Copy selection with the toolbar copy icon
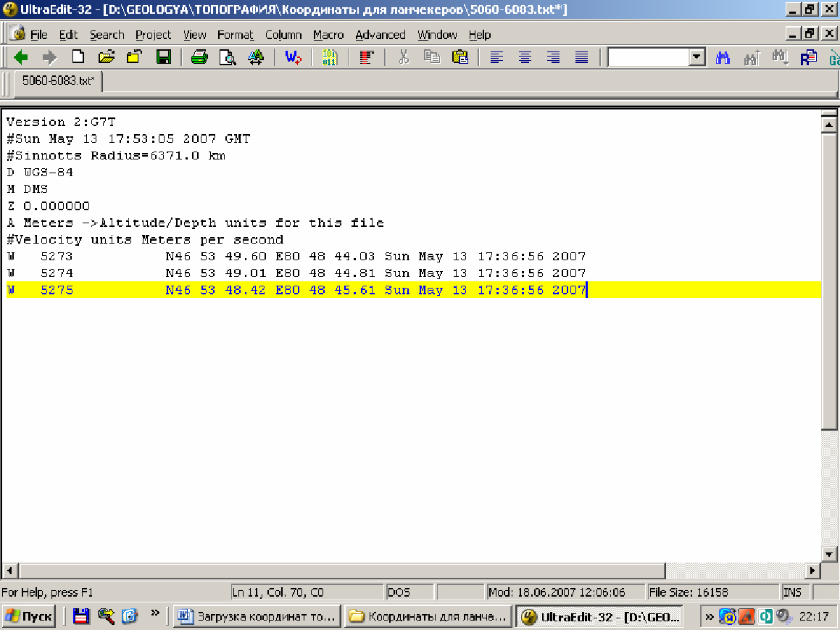Image resolution: width=840 pixels, height=630 pixels. pyautogui.click(x=432, y=57)
